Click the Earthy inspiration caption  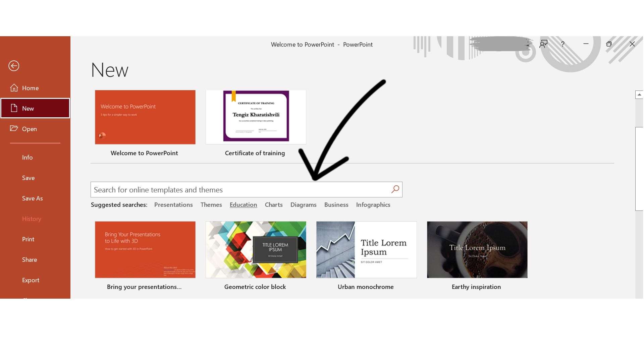pos(476,287)
